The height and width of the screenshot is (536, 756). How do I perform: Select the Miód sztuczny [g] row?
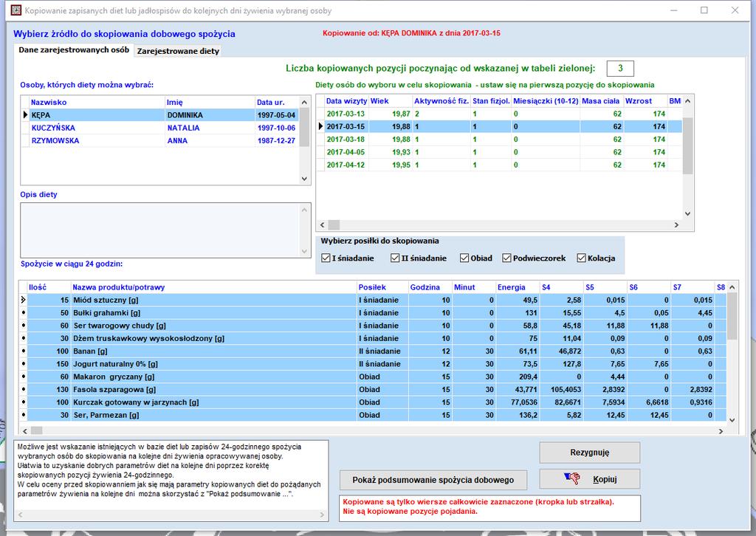coord(373,300)
